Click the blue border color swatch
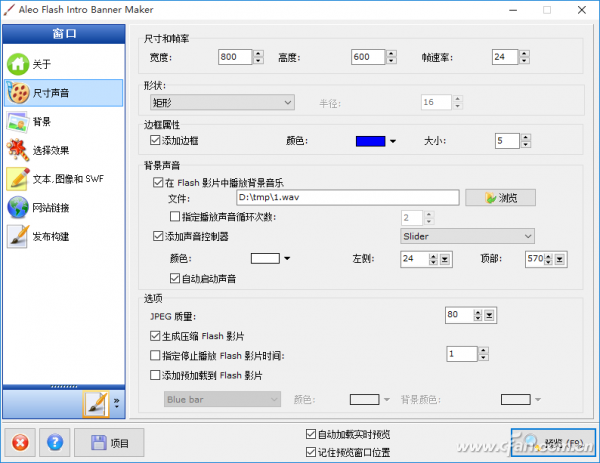The height and width of the screenshot is (463, 600). [x=370, y=141]
